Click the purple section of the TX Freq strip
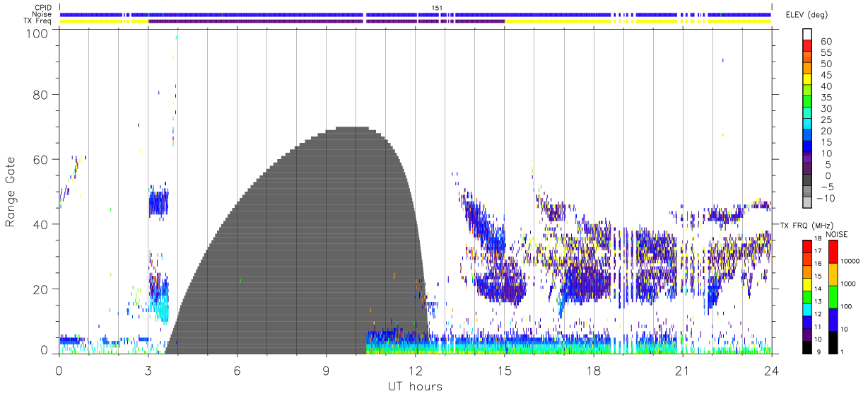The height and width of the screenshot is (401, 868). click(x=327, y=21)
